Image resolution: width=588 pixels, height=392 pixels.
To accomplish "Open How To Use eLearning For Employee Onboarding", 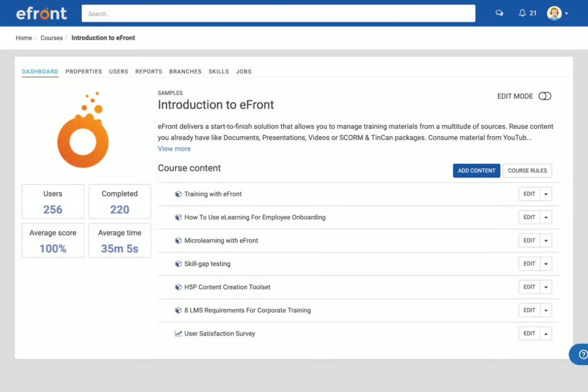I will (255, 217).
